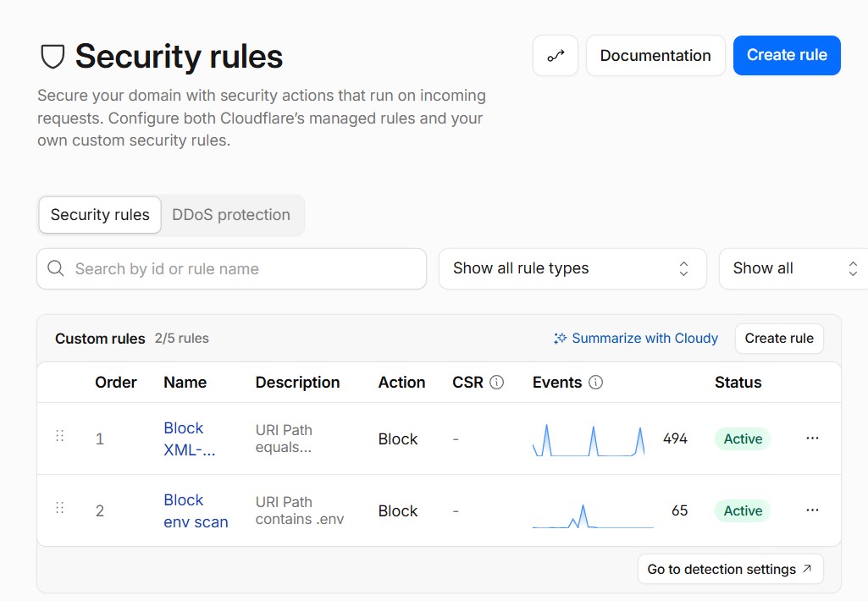Viewport: 868px width, 601px height.
Task: Click the Active status badge of rule 1
Action: (743, 438)
